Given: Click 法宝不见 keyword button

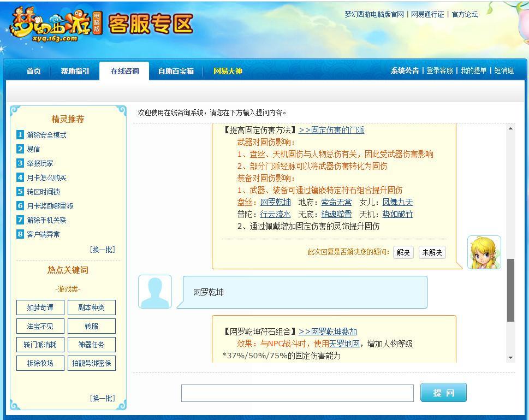Looking at the screenshot, I should click(40, 326).
